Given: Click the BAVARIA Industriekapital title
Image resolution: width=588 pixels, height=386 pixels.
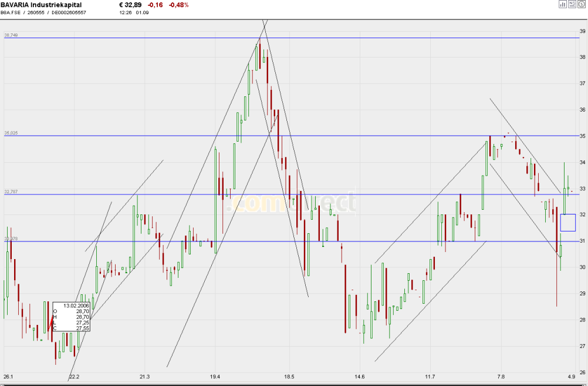Looking at the screenshot, I should [x=41, y=5].
